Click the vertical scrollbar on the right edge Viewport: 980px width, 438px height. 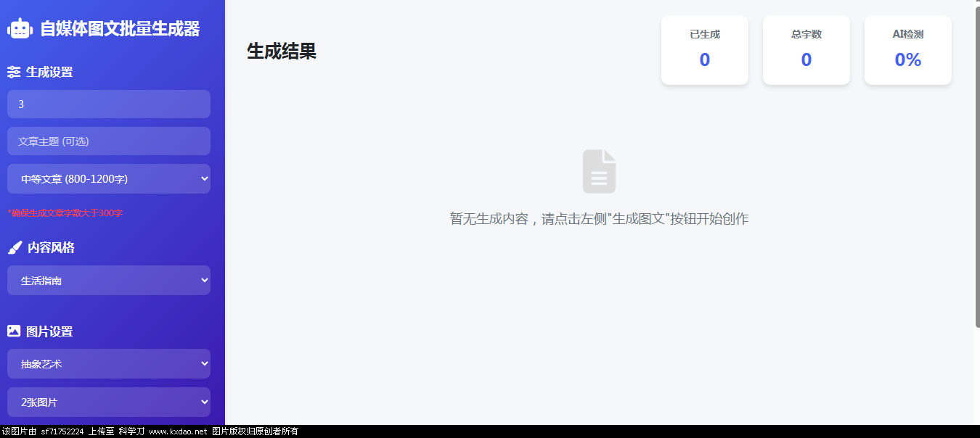976,167
